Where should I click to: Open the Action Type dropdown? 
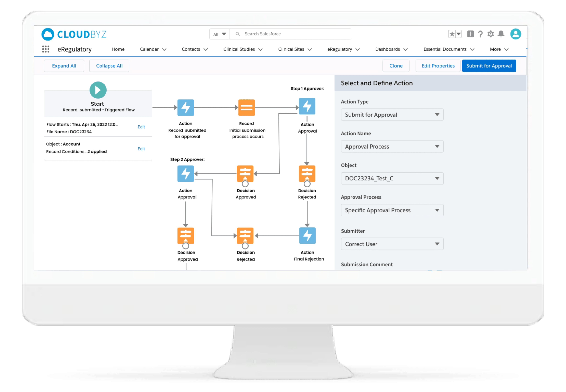tap(392, 115)
